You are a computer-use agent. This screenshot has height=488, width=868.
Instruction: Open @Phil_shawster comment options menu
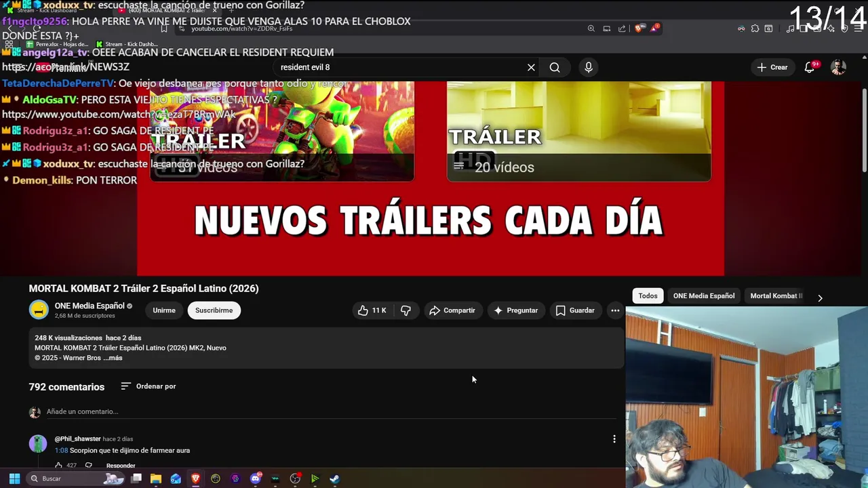click(x=614, y=439)
